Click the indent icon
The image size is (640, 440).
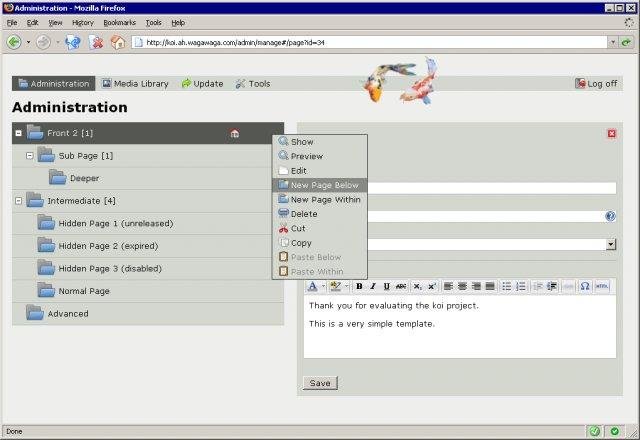[x=552, y=286]
